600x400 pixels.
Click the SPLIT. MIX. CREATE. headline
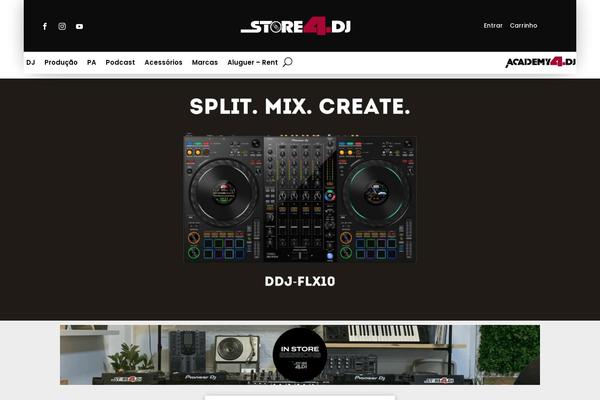(x=300, y=106)
